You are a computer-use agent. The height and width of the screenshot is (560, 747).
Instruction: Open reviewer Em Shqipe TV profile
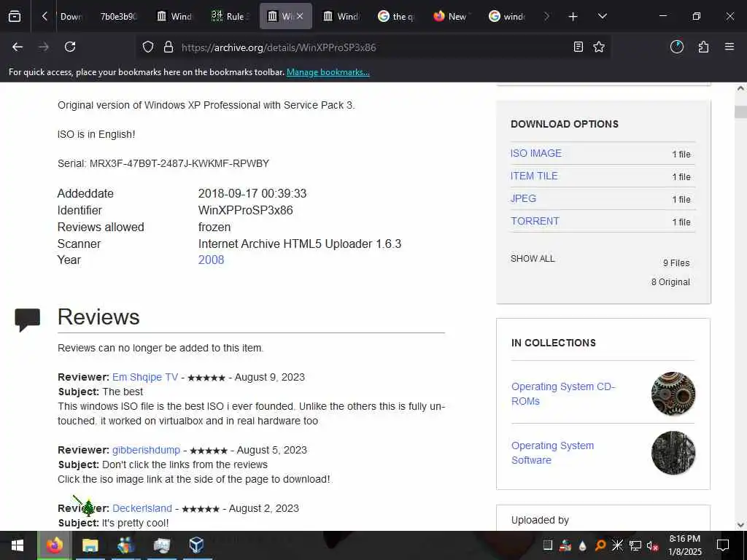click(145, 377)
